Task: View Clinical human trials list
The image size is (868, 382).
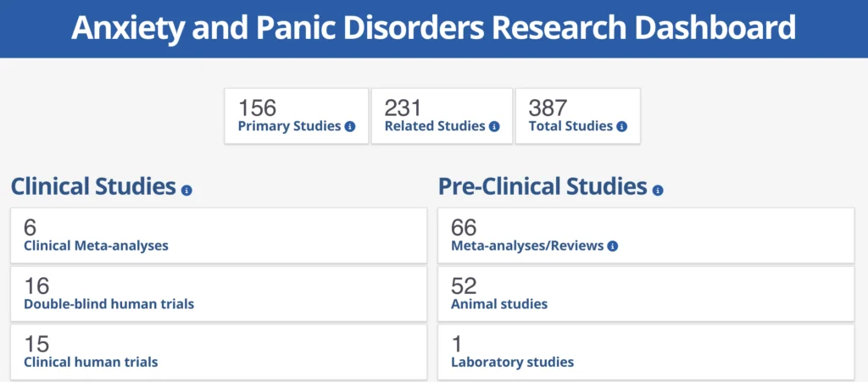Action: pyautogui.click(x=91, y=362)
